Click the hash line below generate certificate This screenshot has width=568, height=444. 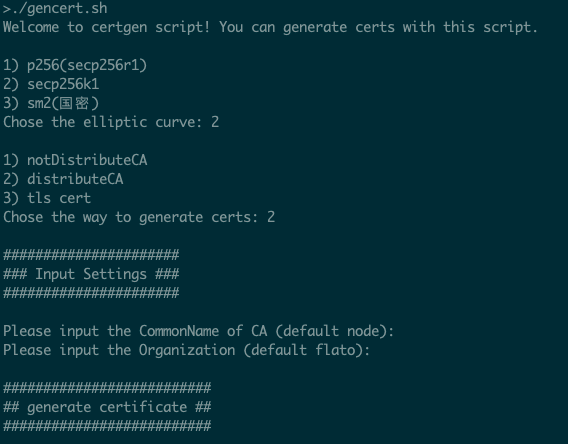pos(107,426)
